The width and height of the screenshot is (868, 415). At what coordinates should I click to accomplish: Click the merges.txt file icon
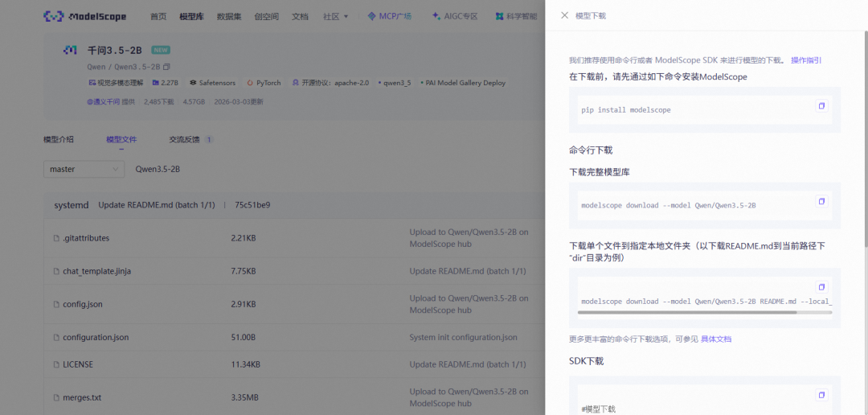tap(56, 398)
